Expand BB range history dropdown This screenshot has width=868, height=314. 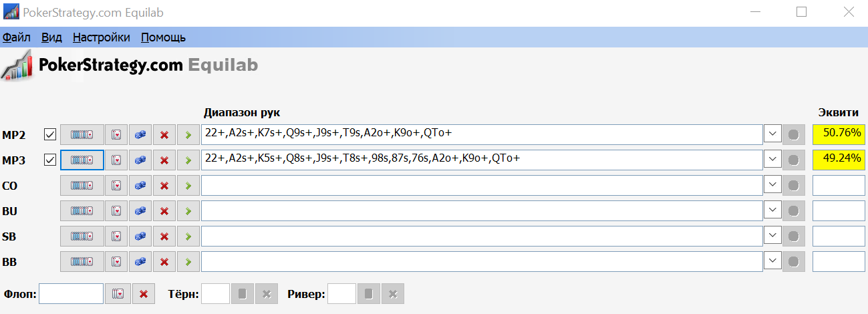coord(772,262)
